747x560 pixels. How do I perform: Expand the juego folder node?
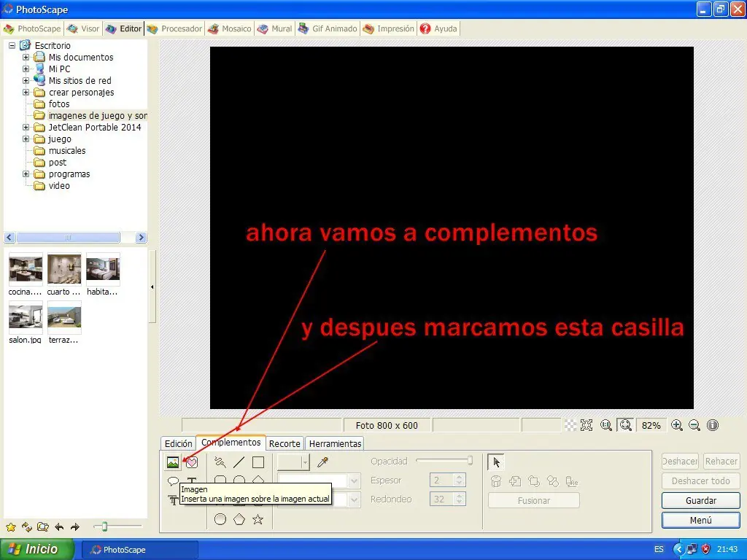tap(26, 139)
